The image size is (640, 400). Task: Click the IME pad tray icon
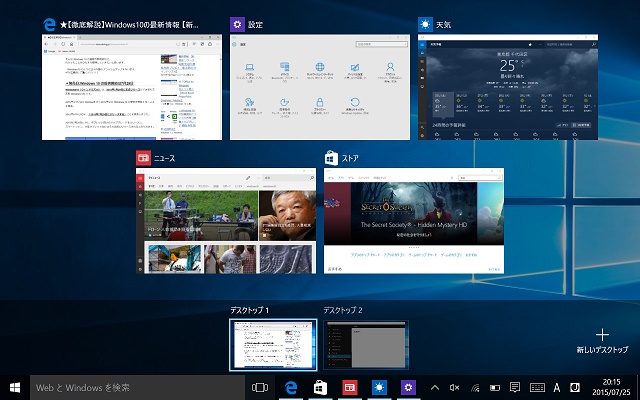tap(575, 387)
